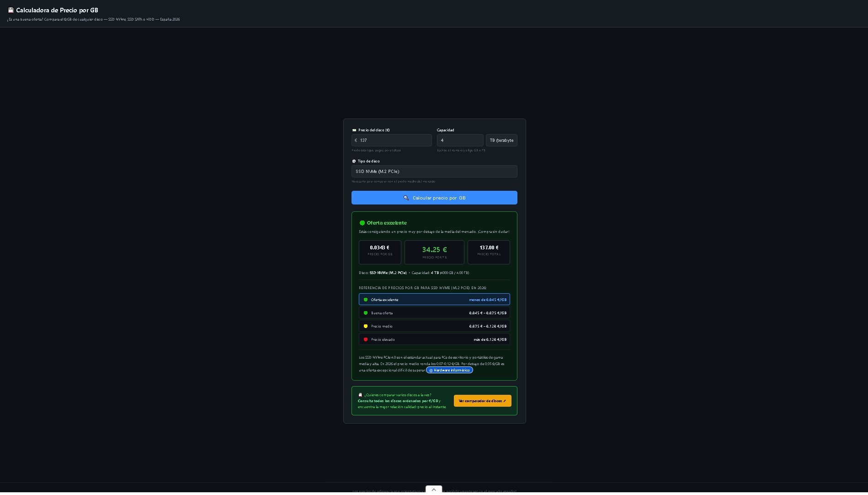Click the red dot for Precio elevado
868x495 pixels.
366,340
